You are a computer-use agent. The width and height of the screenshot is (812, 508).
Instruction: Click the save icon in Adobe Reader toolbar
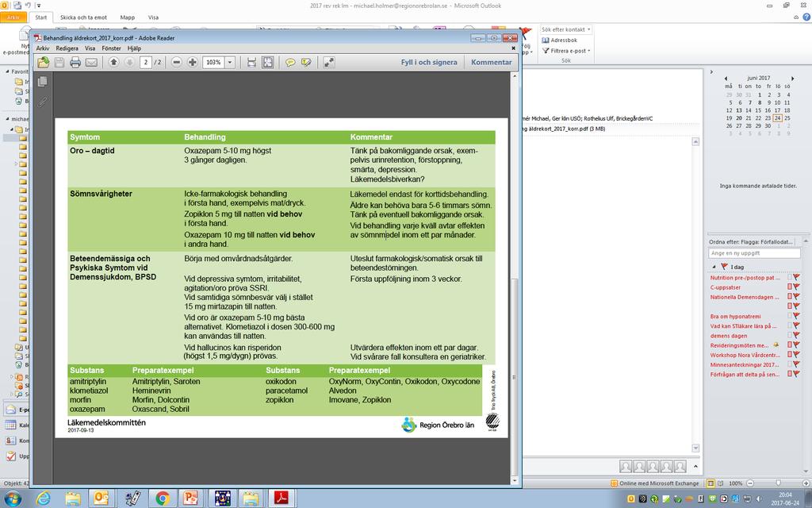tap(59, 62)
